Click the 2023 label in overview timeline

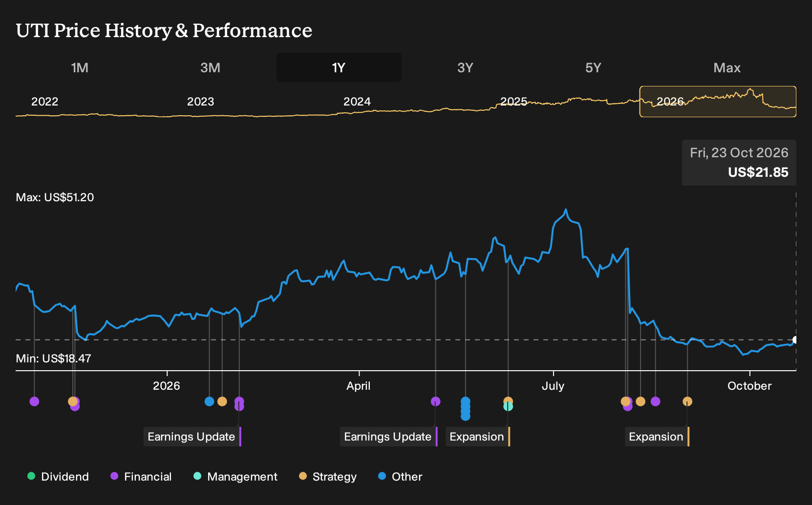(200, 102)
